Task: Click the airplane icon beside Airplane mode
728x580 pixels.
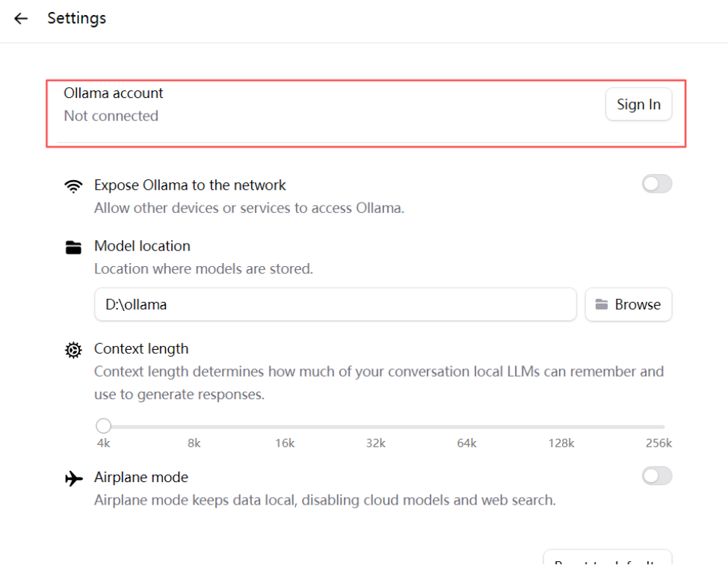Action: (74, 478)
